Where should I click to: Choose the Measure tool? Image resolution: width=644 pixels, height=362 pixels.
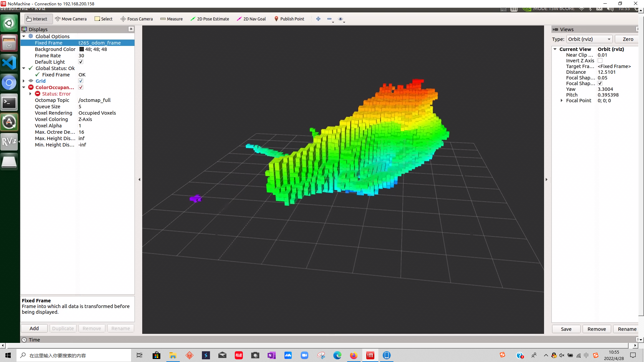(171, 19)
